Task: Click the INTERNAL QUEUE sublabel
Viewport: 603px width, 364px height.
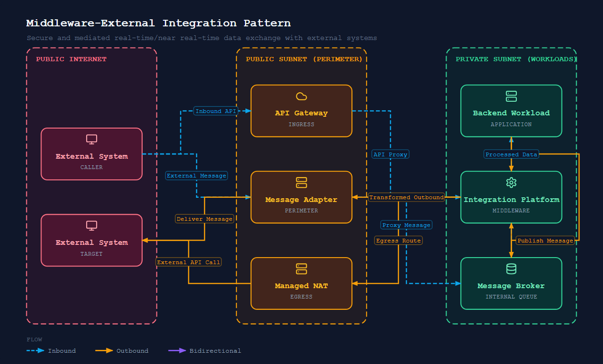Action: [511, 297]
